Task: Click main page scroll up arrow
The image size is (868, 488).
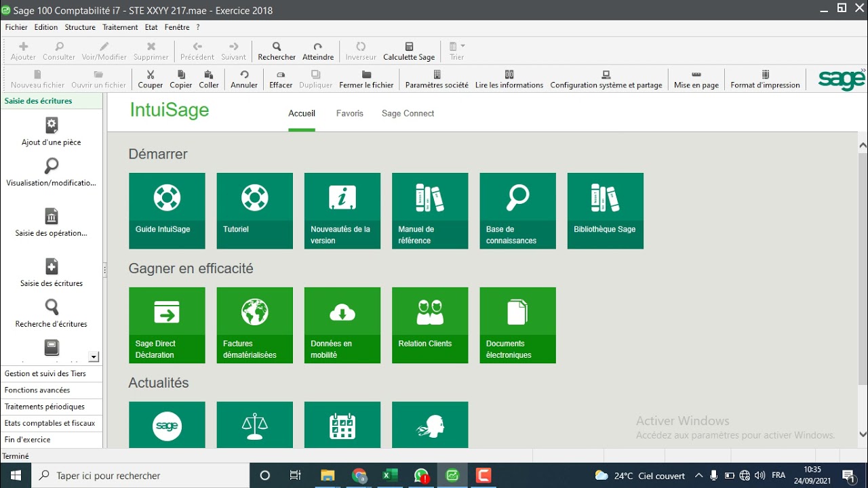Action: tap(863, 146)
